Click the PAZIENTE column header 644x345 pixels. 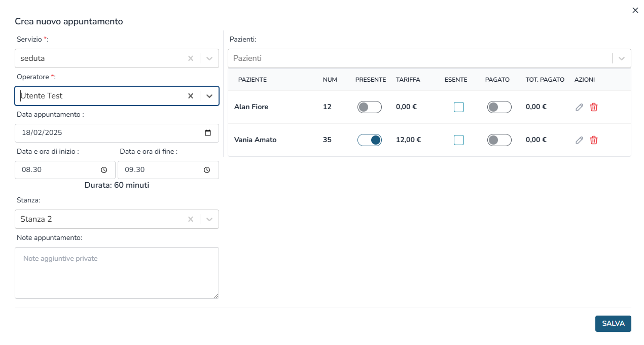(x=253, y=80)
